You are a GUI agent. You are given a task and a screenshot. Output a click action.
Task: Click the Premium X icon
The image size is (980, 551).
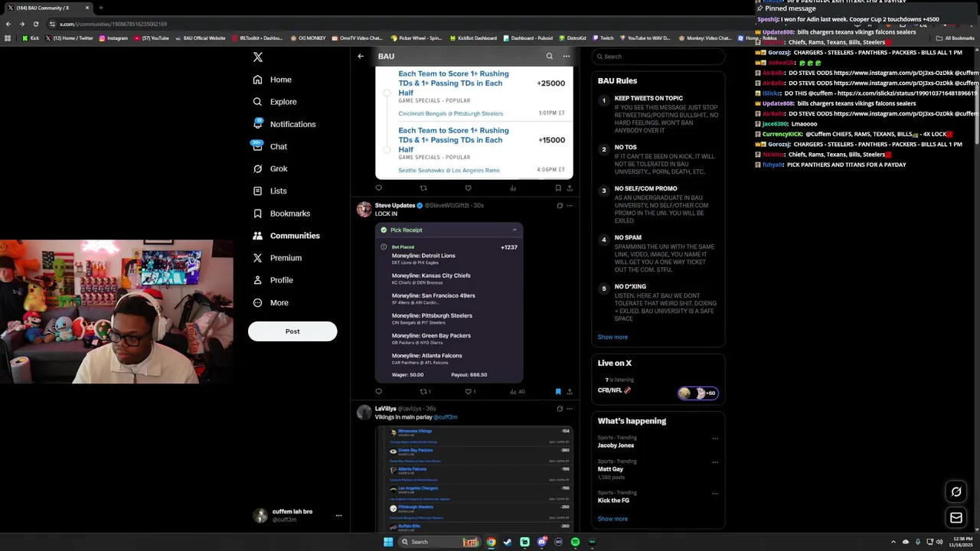click(x=257, y=258)
